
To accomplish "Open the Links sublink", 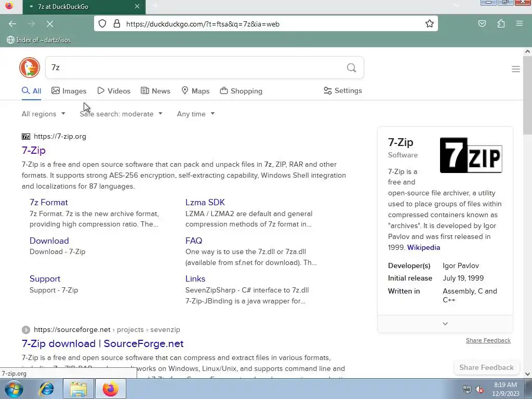I will tap(195, 278).
